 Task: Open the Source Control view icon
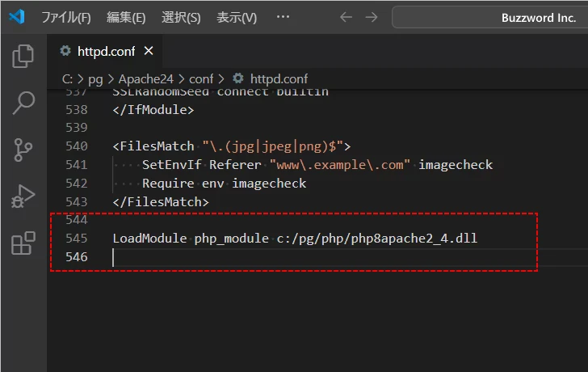[x=23, y=150]
